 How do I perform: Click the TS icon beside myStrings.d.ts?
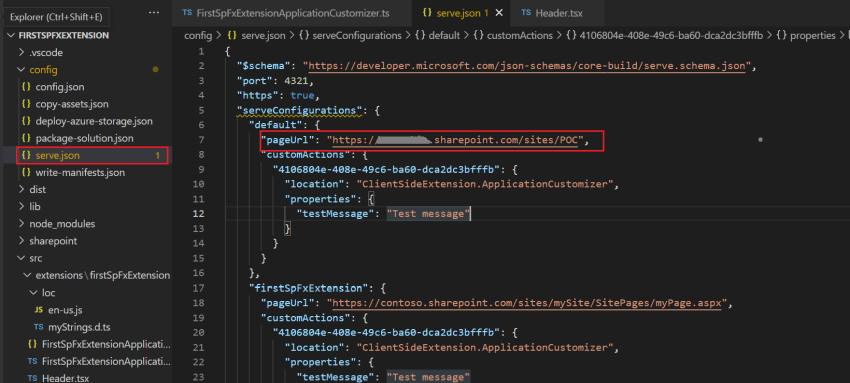click(x=38, y=327)
